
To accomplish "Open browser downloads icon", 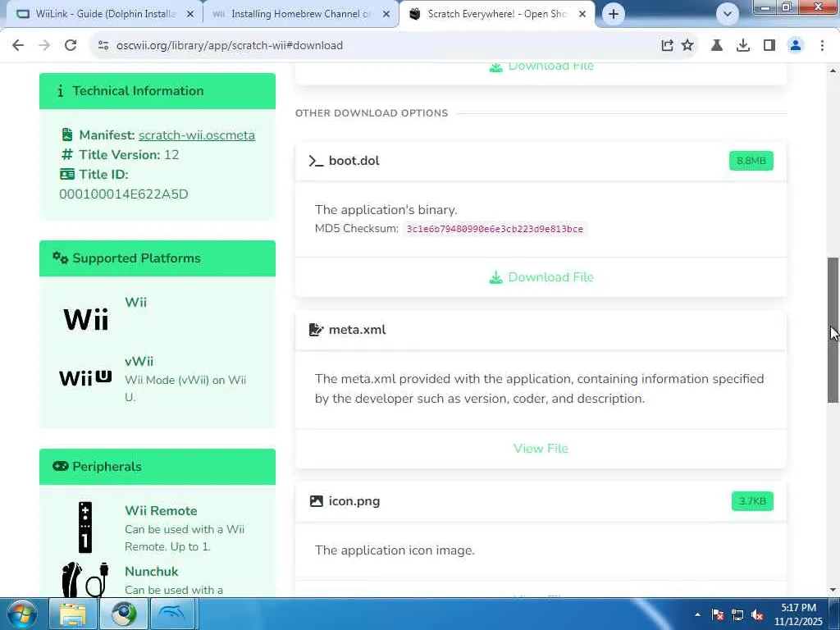I will click(742, 46).
